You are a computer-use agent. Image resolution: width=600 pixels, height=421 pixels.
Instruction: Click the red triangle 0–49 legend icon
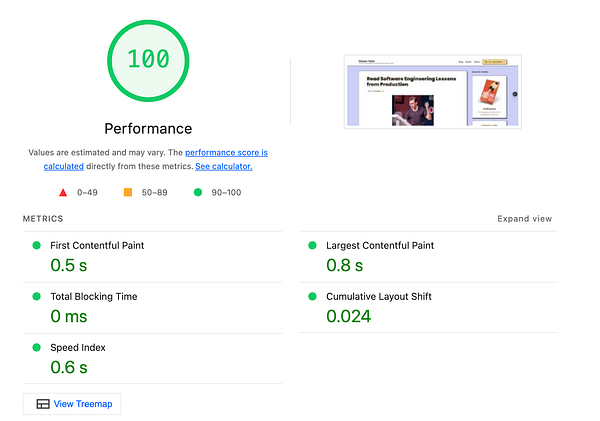point(63,193)
